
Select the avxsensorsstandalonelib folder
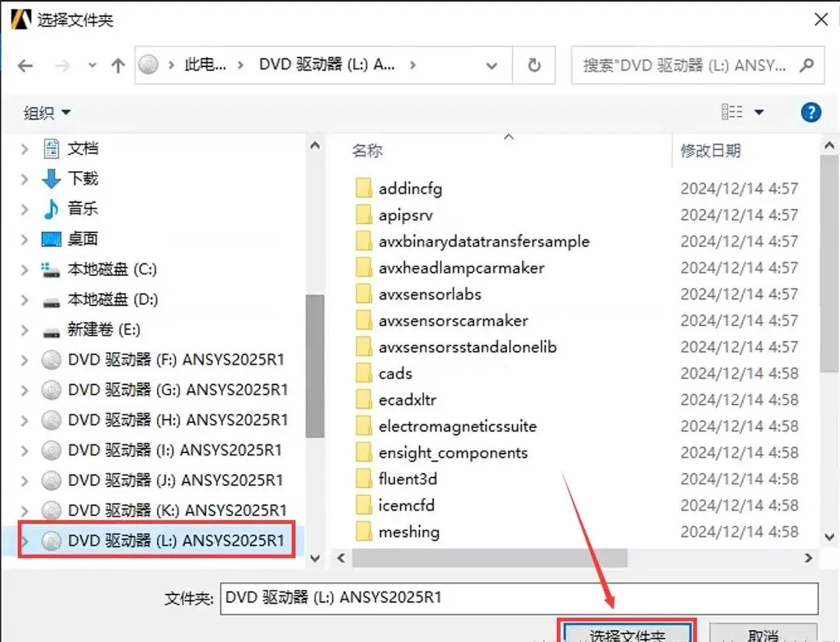click(467, 347)
